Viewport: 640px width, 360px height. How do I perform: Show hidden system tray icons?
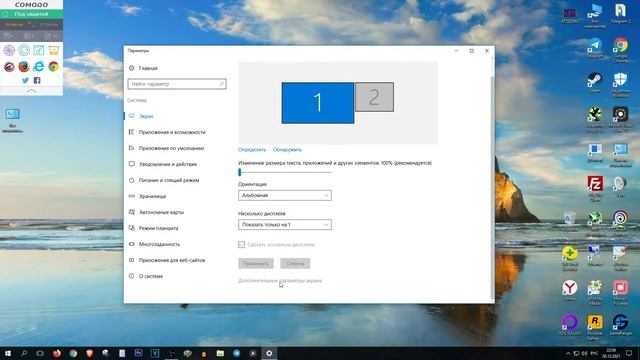pyautogui.click(x=568, y=353)
